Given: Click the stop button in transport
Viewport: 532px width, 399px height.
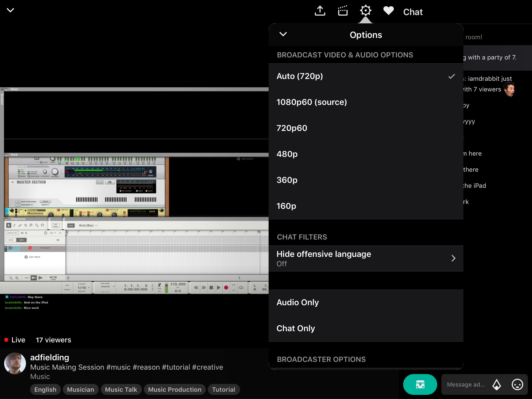Looking at the screenshot, I should [x=211, y=288].
